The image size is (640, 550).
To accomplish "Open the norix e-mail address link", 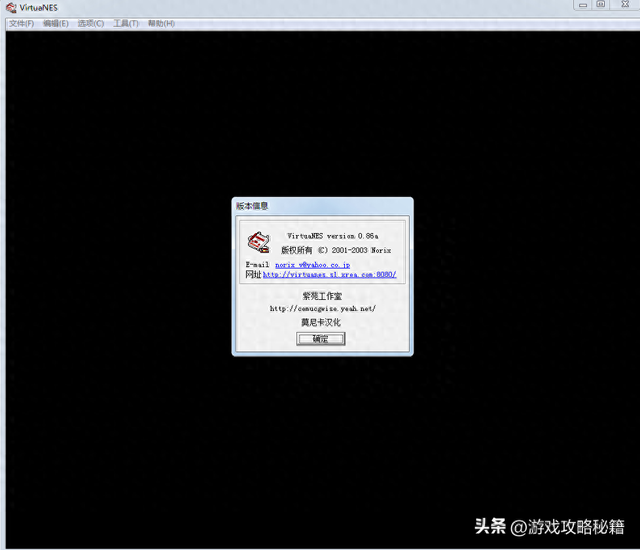I will (x=312, y=265).
